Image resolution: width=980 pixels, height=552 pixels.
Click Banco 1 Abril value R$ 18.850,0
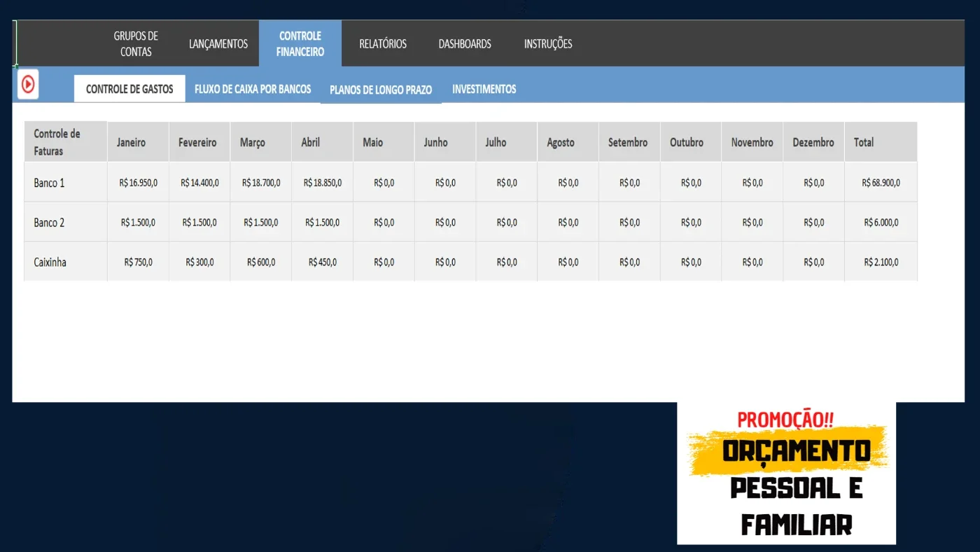(x=322, y=183)
